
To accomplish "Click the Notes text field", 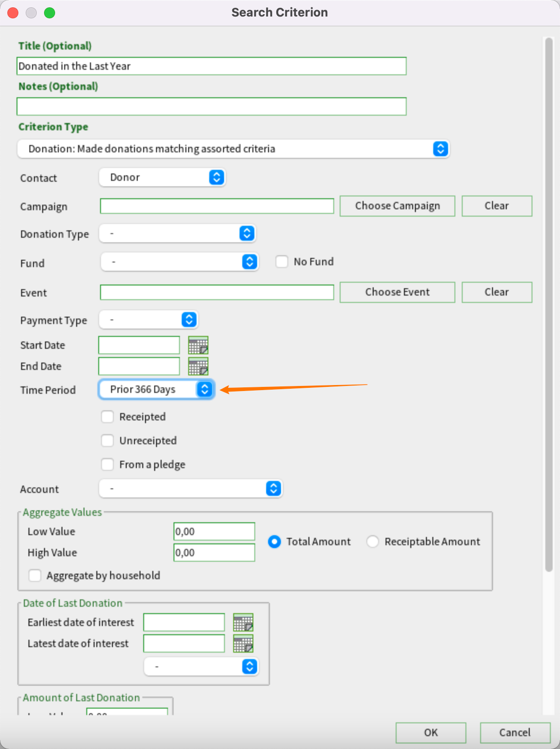I will [x=212, y=106].
